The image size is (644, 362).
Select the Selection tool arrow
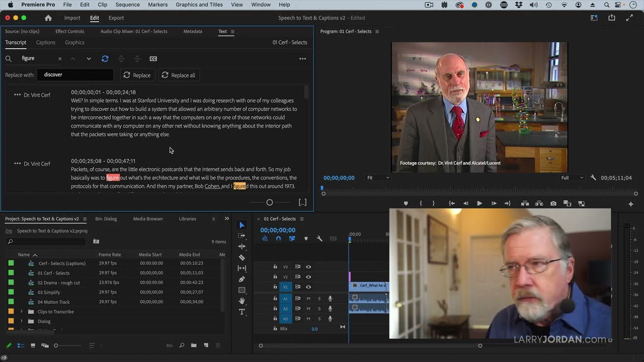coord(242,225)
